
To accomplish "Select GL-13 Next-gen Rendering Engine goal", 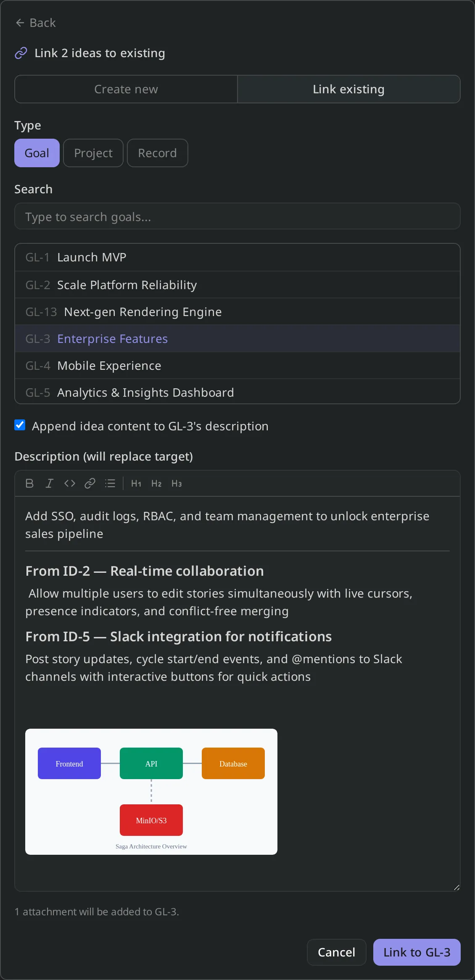I will (x=237, y=312).
